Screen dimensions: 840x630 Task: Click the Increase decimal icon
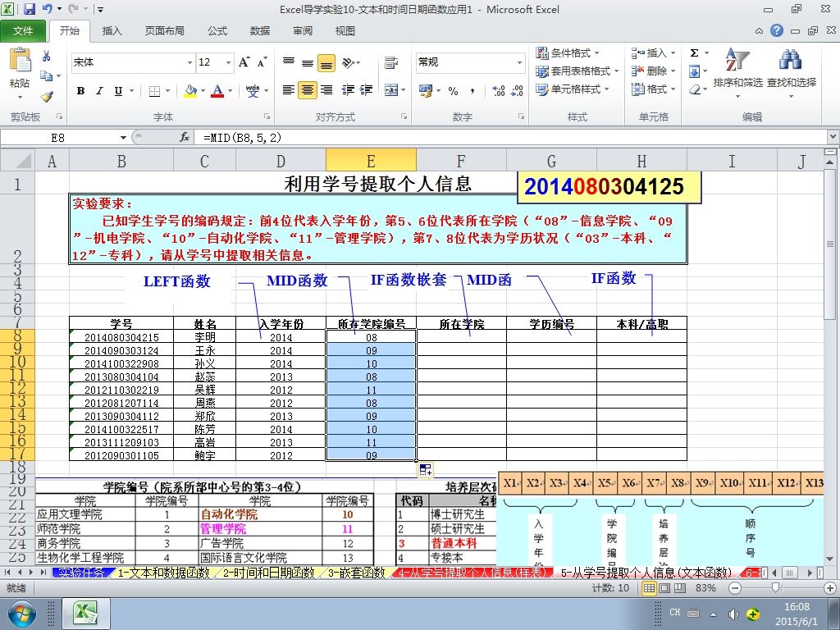pyautogui.click(x=498, y=91)
